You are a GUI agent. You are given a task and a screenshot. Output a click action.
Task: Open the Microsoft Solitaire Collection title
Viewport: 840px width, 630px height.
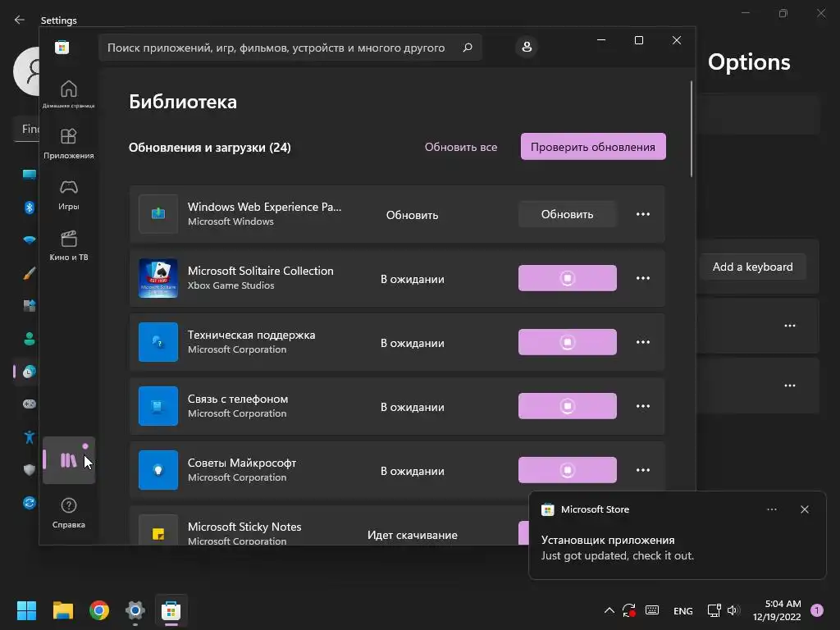pyautogui.click(x=260, y=271)
